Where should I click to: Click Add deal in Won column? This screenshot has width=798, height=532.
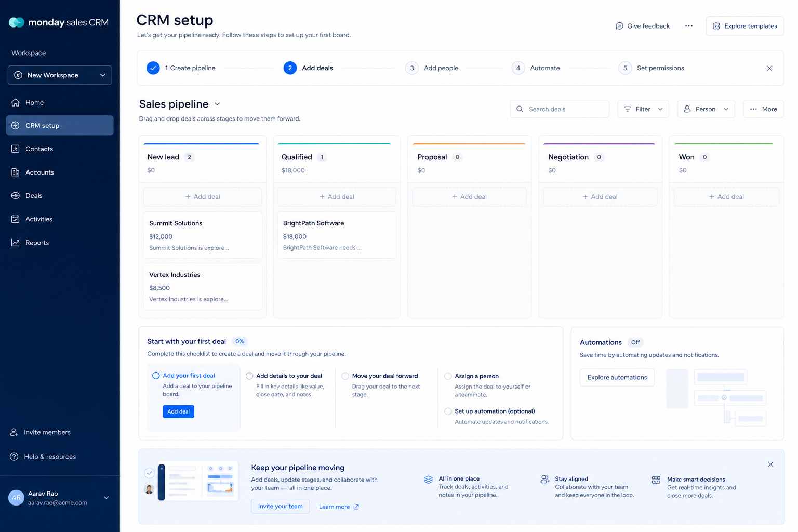(726, 197)
